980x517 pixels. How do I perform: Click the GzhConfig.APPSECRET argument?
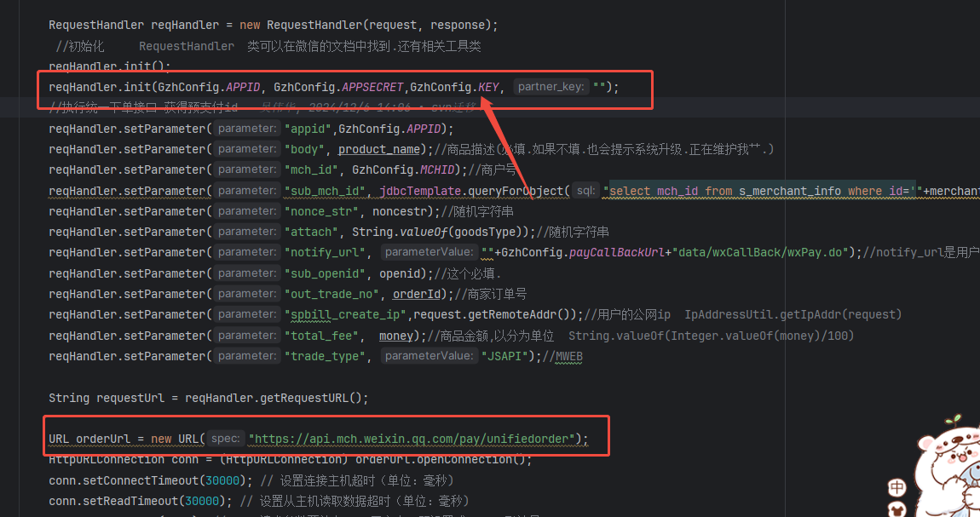(x=339, y=87)
